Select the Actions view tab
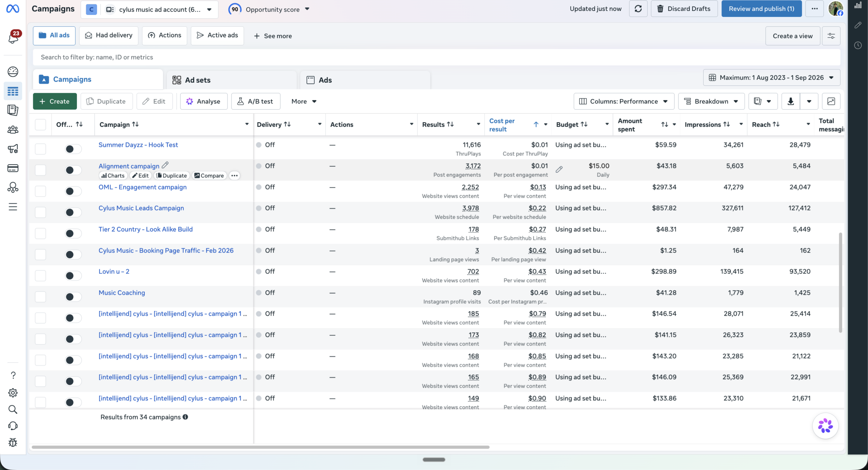 164,36
